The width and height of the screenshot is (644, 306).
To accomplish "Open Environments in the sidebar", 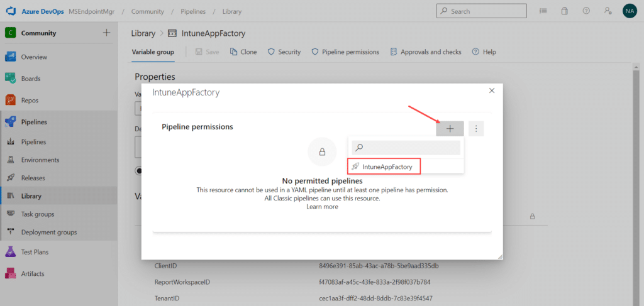I will click(x=40, y=160).
